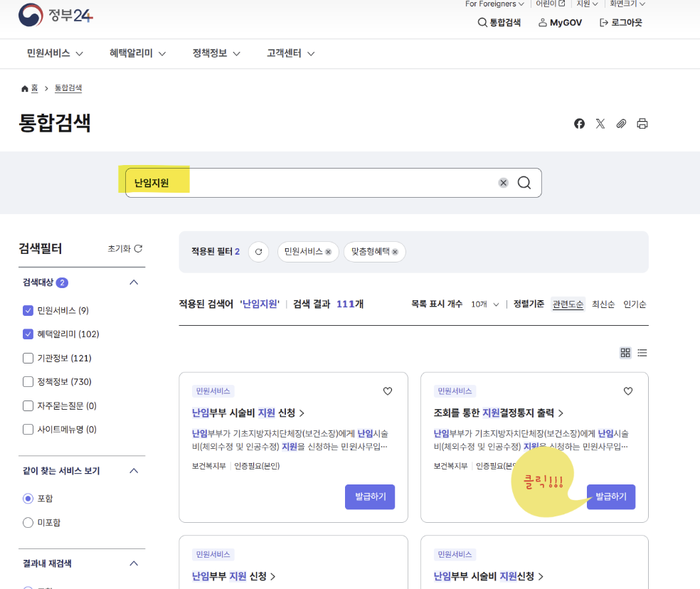
Task: Reset applied filters refresh icon
Action: click(x=258, y=252)
